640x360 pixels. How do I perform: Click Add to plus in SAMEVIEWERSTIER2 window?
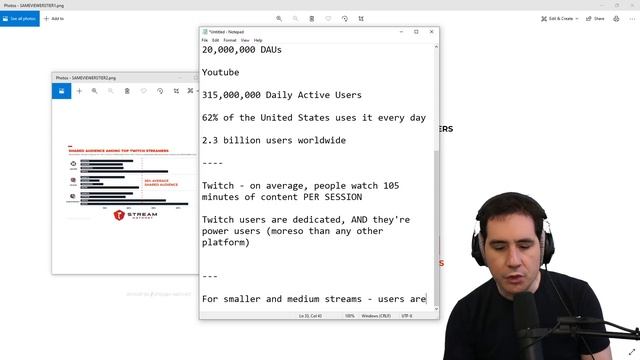point(79,91)
